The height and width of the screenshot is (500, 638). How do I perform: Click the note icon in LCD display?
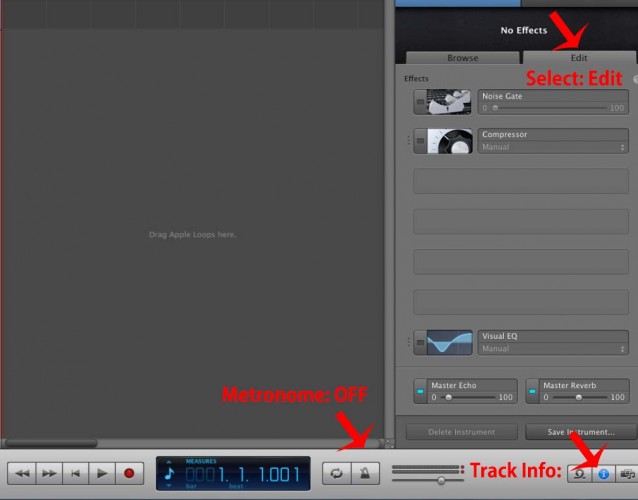169,473
